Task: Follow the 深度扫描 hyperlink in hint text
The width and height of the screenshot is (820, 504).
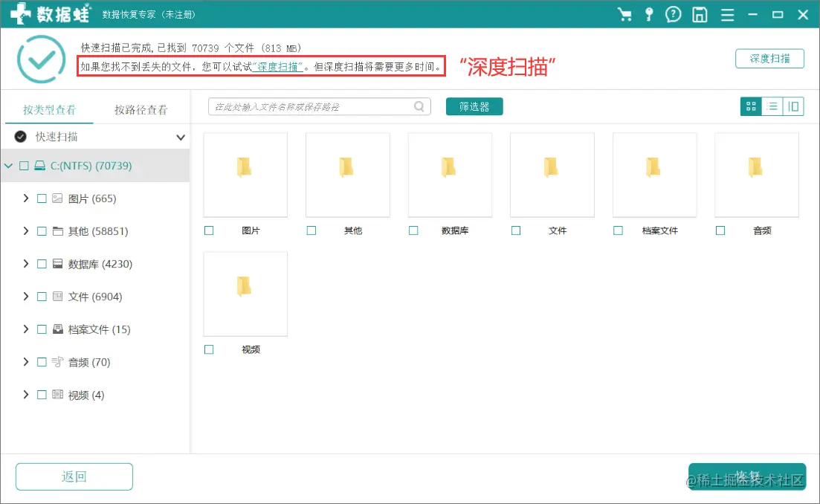Action: pos(277,67)
